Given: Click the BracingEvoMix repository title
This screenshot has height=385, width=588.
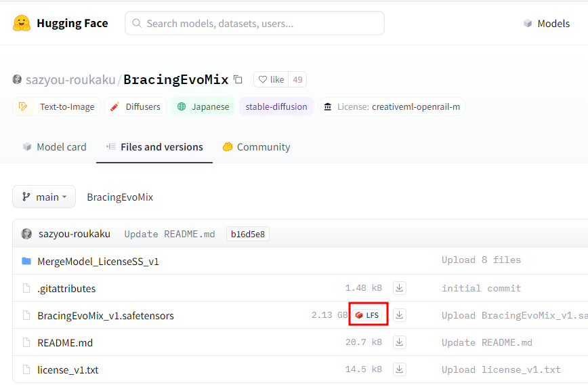Looking at the screenshot, I should pos(176,79).
